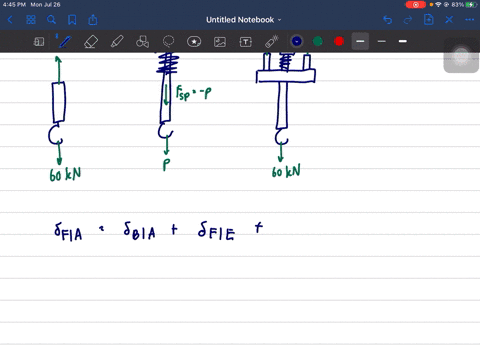Redo the last action
Image resolution: width=480 pixels, height=360 pixels.
click(408, 20)
